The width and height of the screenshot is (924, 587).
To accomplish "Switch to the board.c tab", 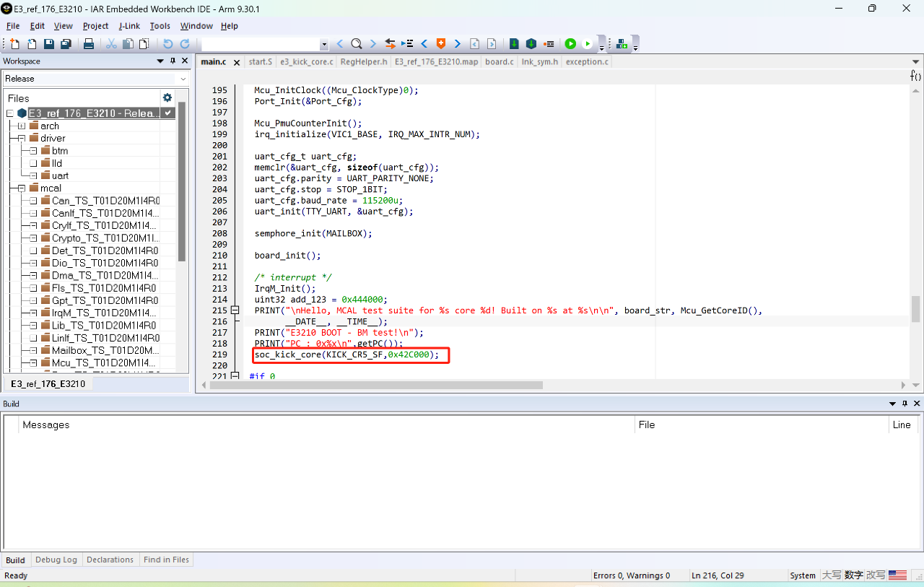I will (499, 62).
